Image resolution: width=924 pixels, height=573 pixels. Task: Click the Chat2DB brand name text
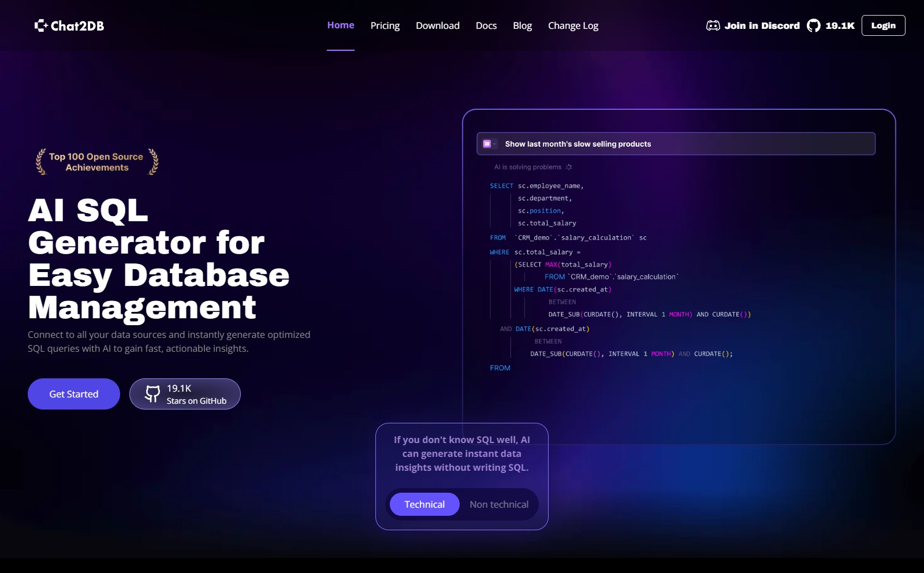click(x=77, y=25)
